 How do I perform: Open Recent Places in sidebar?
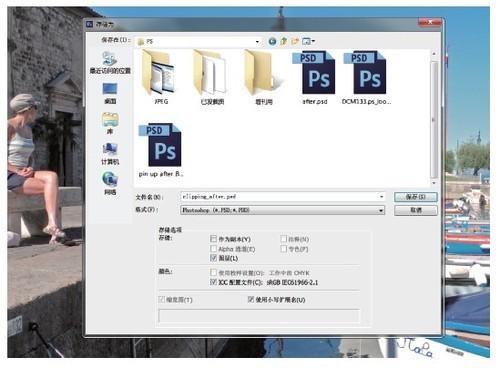pos(110,63)
